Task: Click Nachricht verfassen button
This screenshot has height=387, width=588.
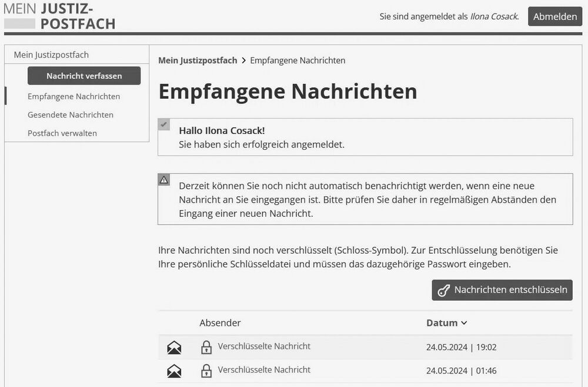Action: (x=84, y=76)
